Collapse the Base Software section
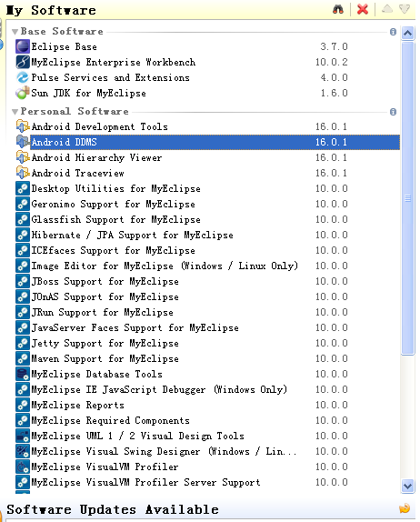The width and height of the screenshot is (420, 522). [15, 32]
